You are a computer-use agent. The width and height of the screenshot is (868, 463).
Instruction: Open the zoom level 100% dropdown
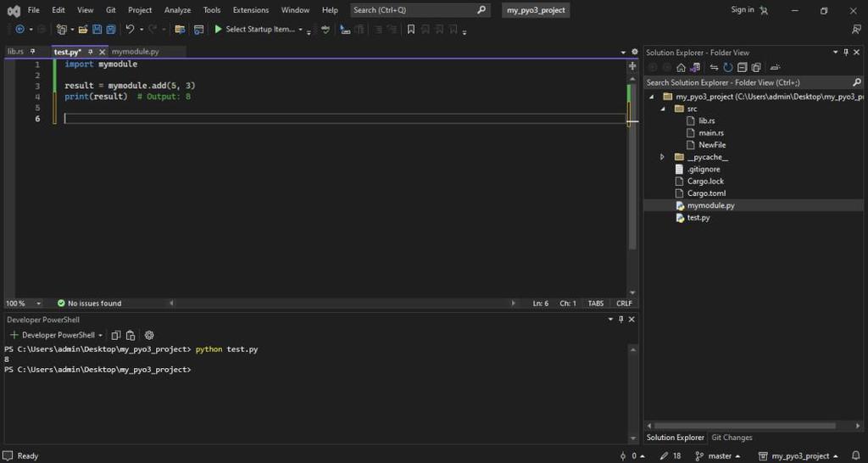[x=38, y=304]
